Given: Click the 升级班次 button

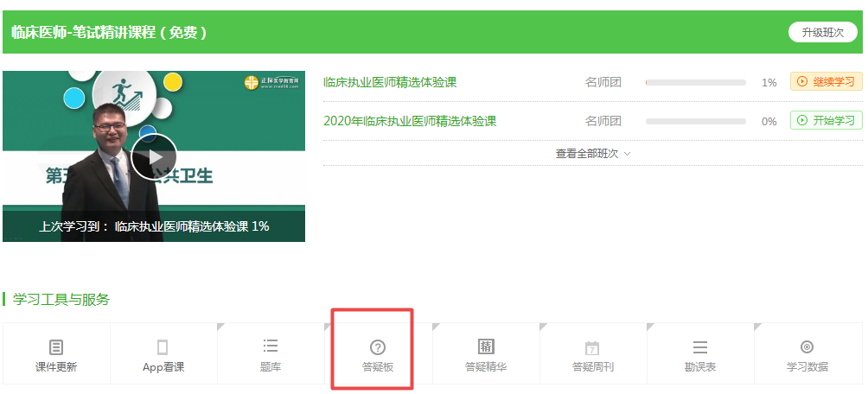Looking at the screenshot, I should [x=822, y=33].
